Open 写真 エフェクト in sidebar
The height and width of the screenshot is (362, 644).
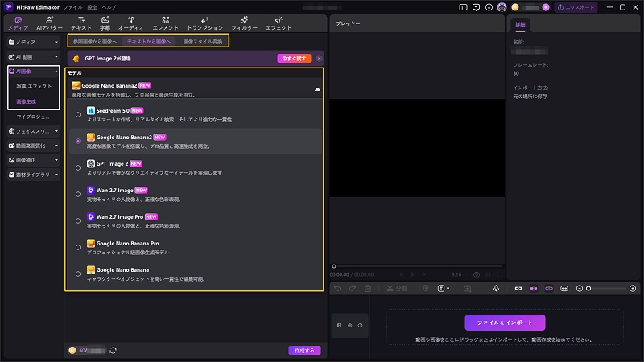coord(34,86)
